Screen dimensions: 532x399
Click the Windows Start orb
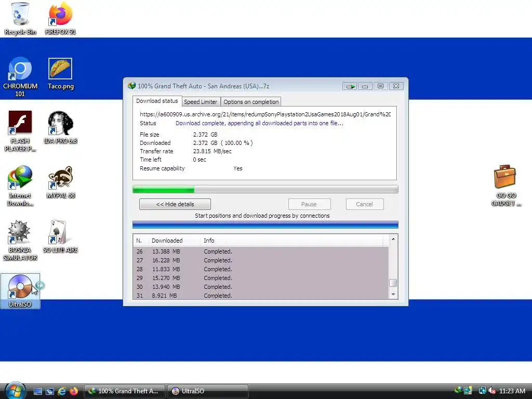(x=15, y=391)
